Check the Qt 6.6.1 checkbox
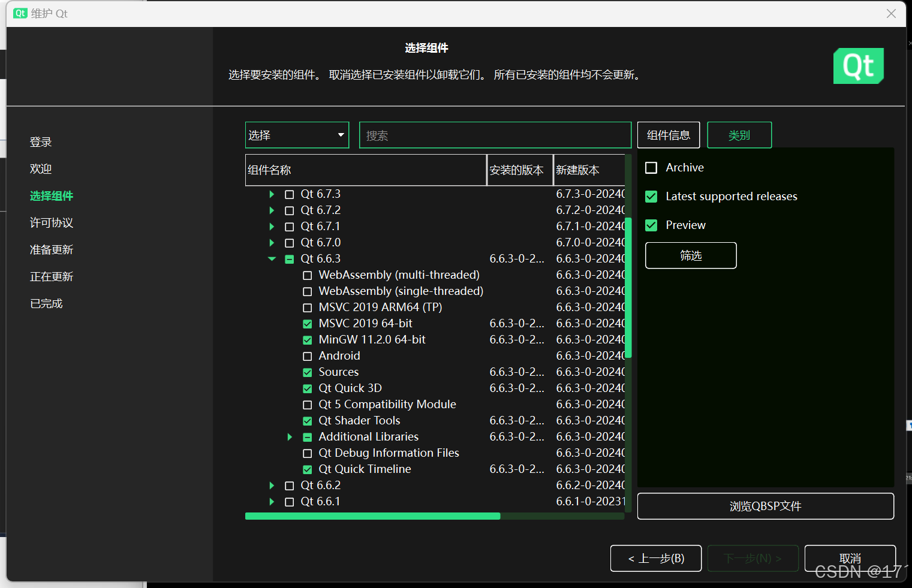 tap(290, 502)
